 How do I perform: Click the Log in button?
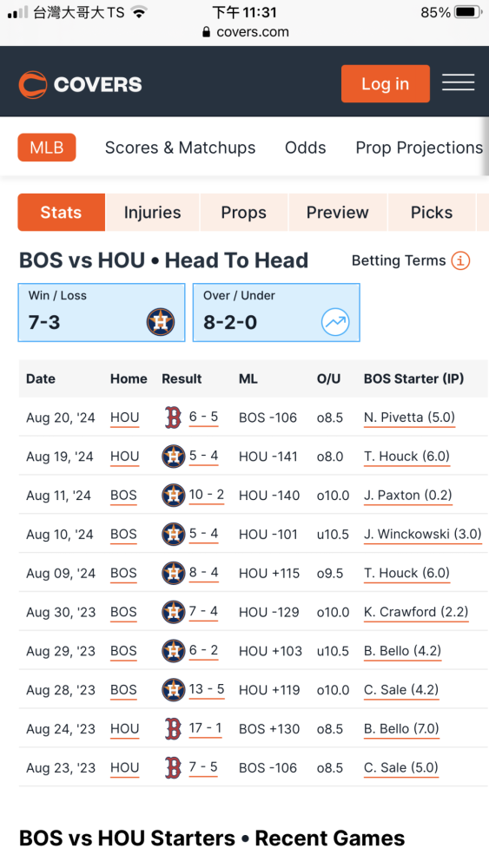click(386, 83)
